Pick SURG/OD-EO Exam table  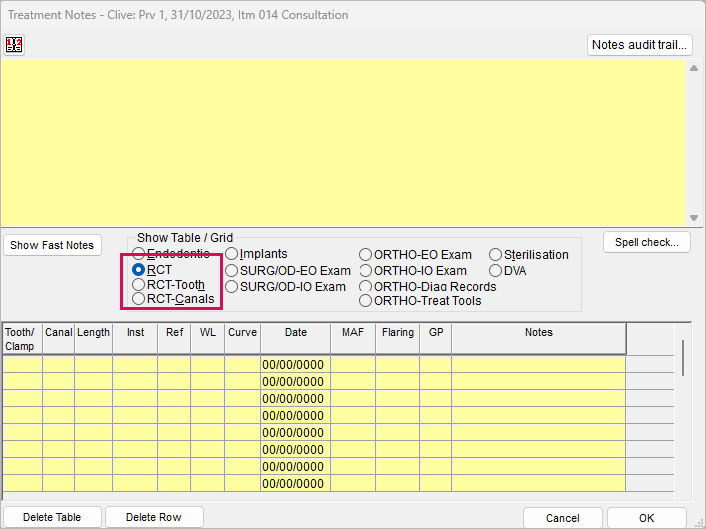pyautogui.click(x=288, y=271)
